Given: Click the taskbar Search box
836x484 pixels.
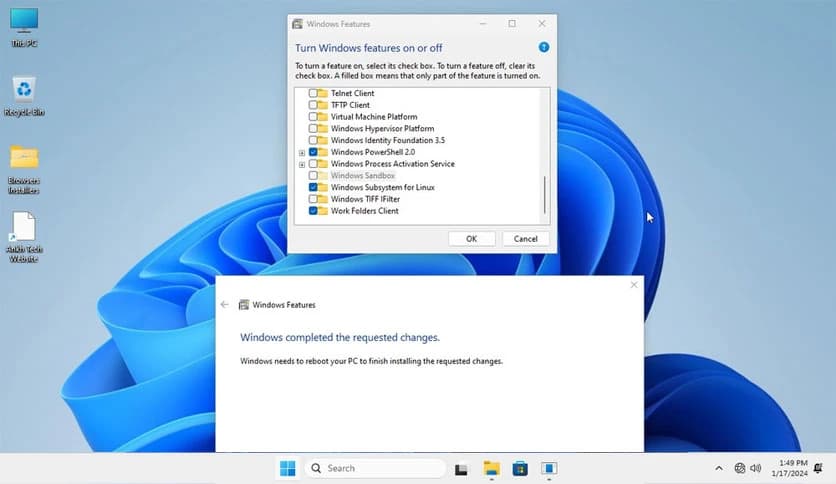Looking at the screenshot, I should (375, 468).
